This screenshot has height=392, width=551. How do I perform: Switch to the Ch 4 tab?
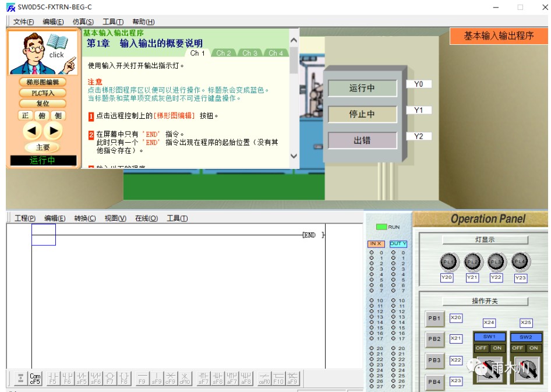pos(276,53)
